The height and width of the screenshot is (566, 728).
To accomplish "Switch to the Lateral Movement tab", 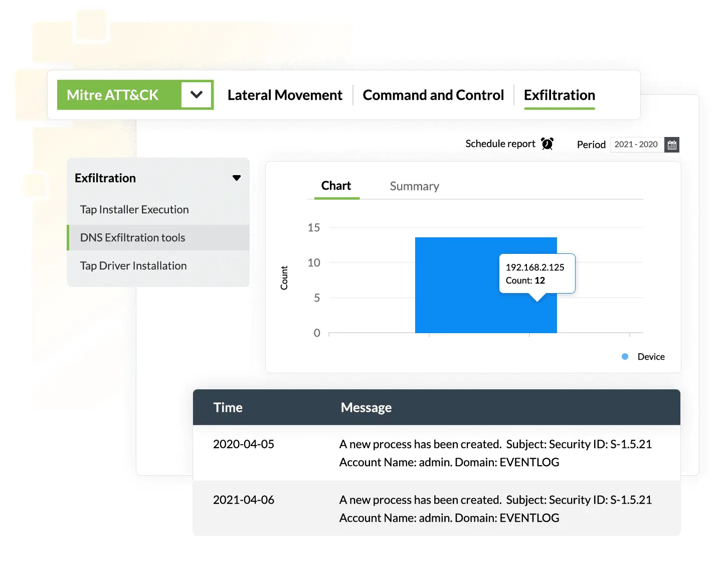I will tap(285, 95).
